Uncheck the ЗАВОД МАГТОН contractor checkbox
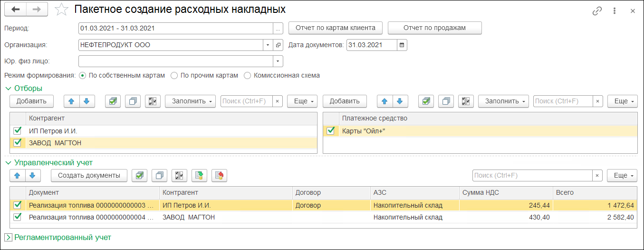644x250 pixels. click(x=18, y=142)
